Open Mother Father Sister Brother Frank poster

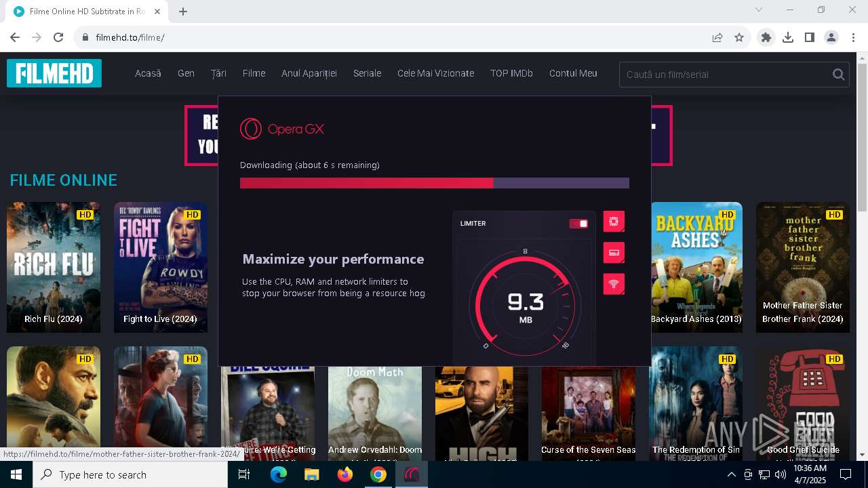coord(803,267)
